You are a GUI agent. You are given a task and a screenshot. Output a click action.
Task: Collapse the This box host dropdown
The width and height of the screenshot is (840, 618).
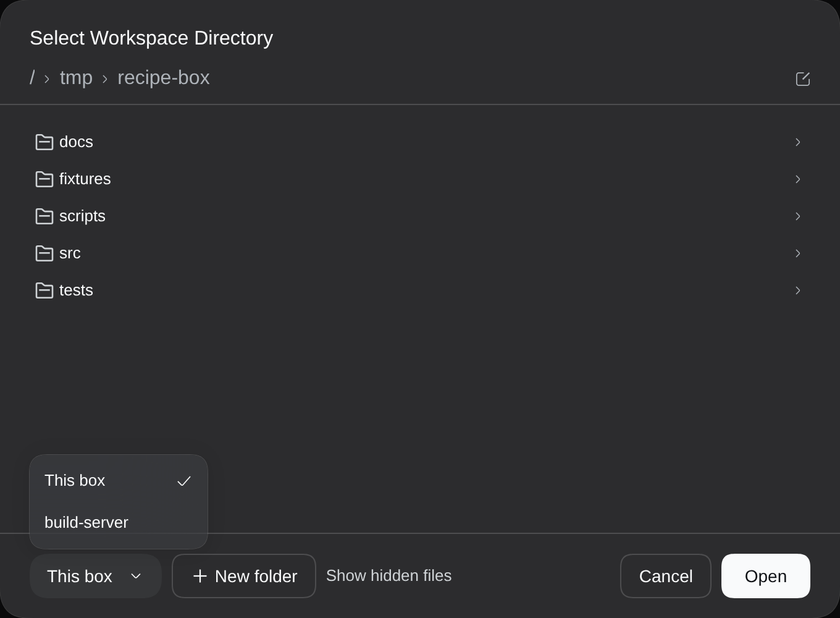pyautogui.click(x=96, y=576)
